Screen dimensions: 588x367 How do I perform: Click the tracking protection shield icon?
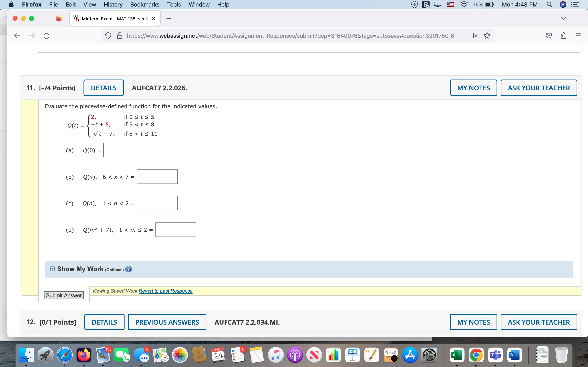point(108,36)
